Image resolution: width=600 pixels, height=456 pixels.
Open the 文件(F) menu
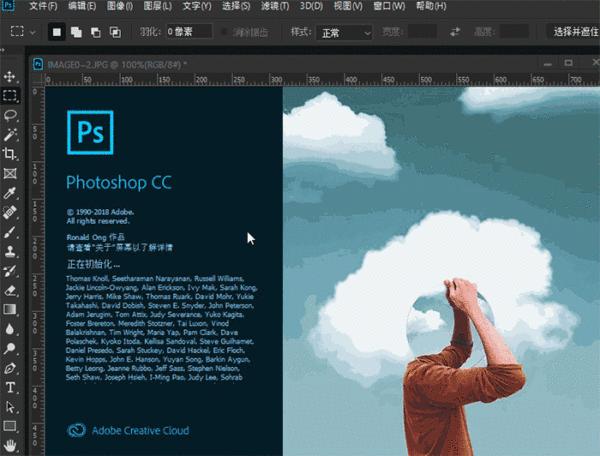(x=43, y=6)
